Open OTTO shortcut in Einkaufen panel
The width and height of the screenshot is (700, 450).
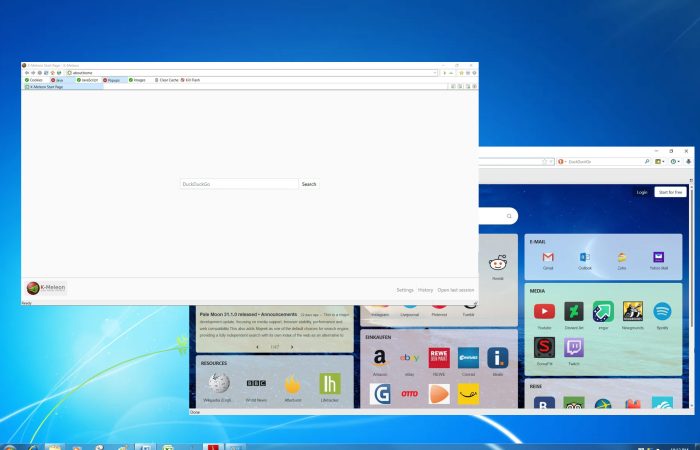pyautogui.click(x=409, y=394)
